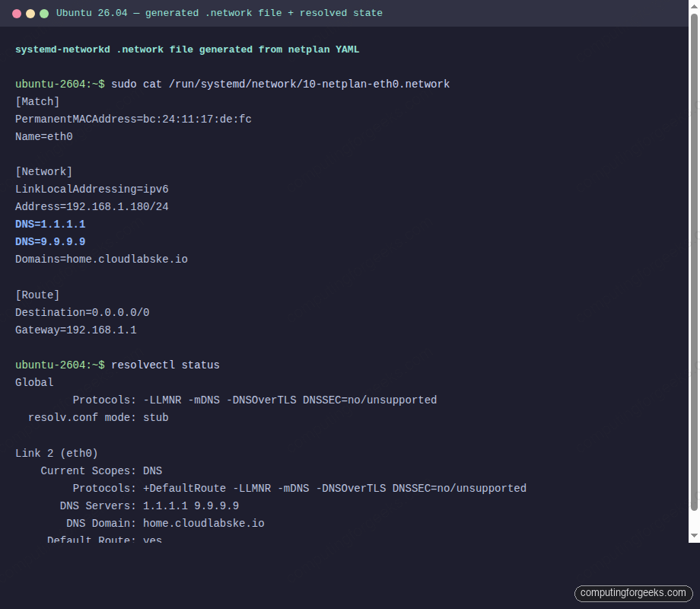This screenshot has width=700, height=609.
Task: Click the [Network] section header
Action: [x=41, y=171]
